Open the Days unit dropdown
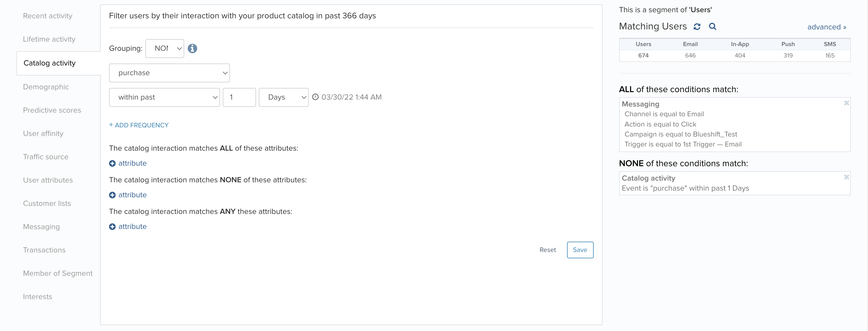868x331 pixels. pos(284,97)
